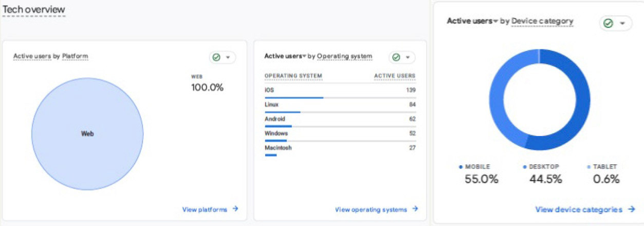The height and width of the screenshot is (226, 644).
Task: Click the green check status icon on Device category card
Action: click(608, 23)
